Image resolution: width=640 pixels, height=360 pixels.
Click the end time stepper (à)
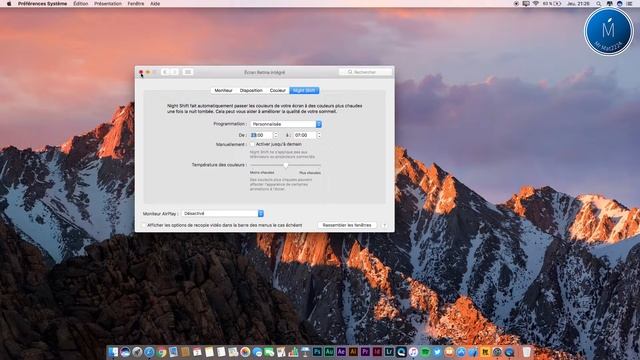pos(319,135)
